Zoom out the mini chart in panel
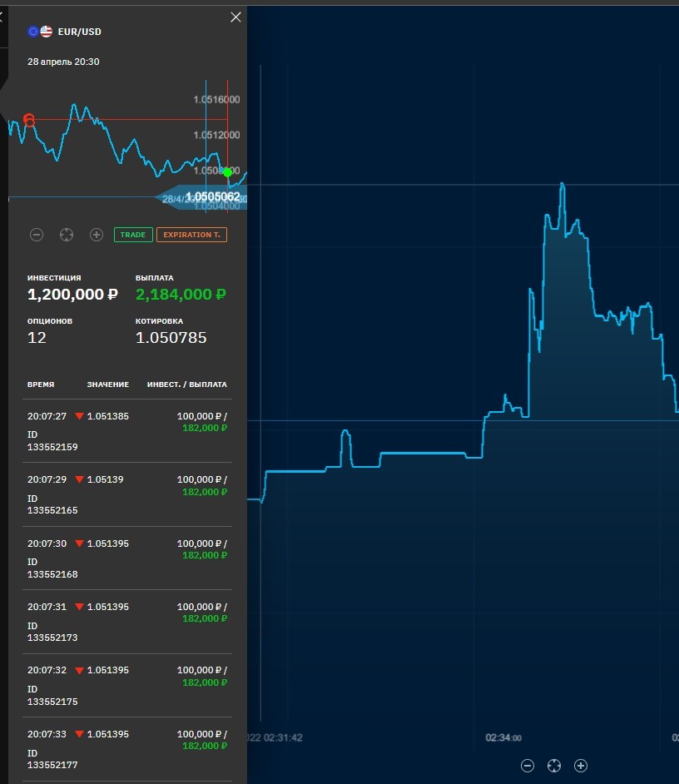Image resolution: width=679 pixels, height=784 pixels. 37,235
